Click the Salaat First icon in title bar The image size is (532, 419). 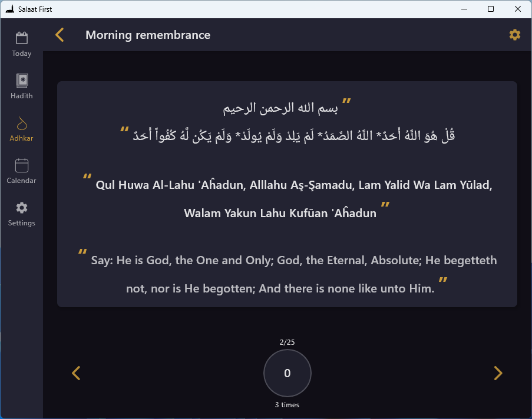8,9
